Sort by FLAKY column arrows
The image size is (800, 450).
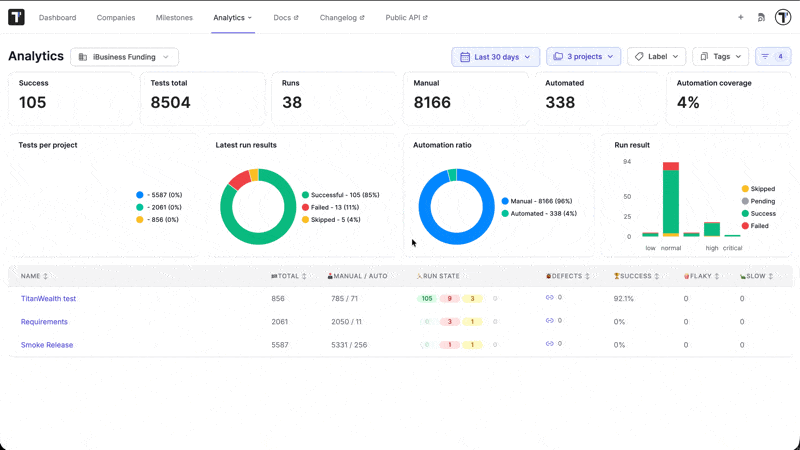[717, 276]
